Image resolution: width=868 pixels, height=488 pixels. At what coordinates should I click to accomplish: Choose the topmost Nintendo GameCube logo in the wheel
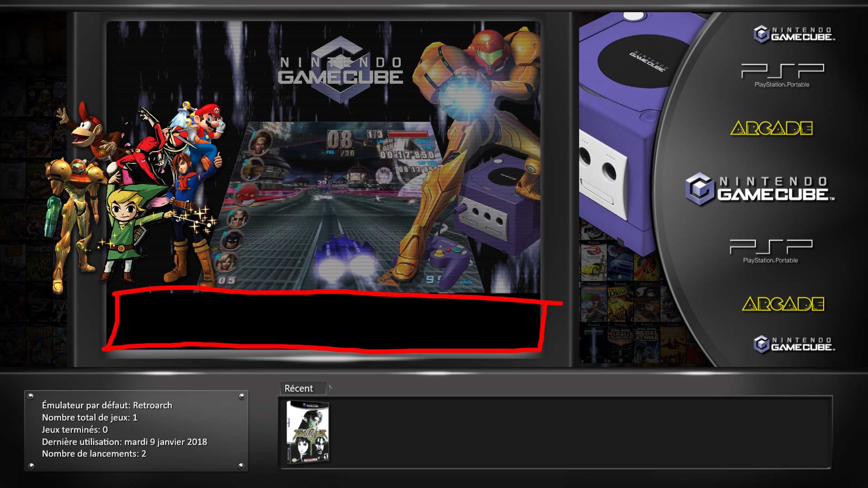pyautogui.click(x=794, y=34)
